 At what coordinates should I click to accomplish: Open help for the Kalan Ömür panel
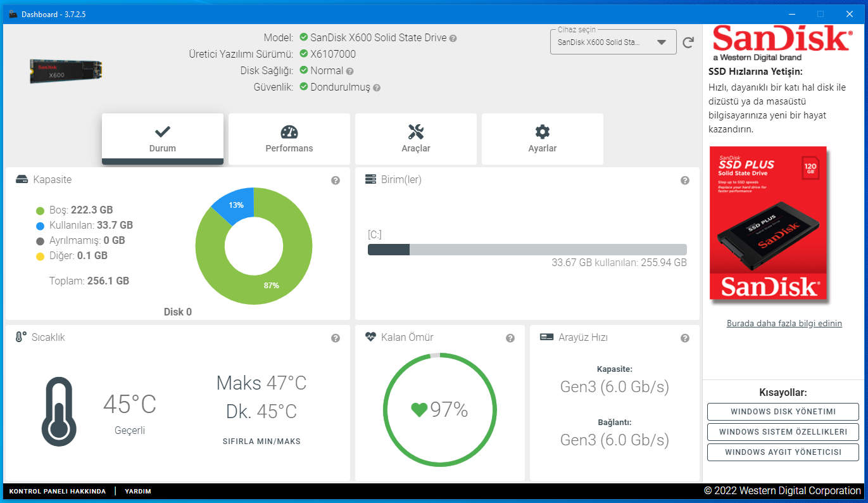pyautogui.click(x=510, y=338)
